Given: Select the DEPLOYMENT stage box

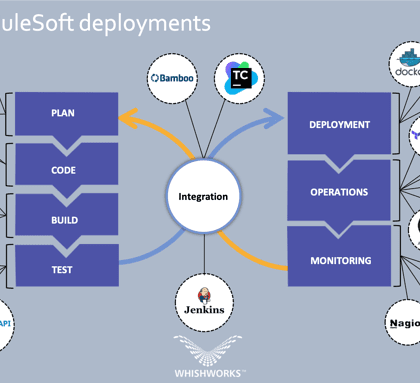Looking at the screenshot, I should tap(339, 123).
